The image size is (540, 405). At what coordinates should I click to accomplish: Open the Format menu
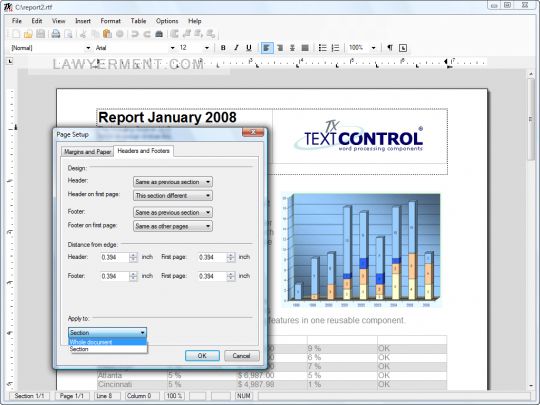coord(111,21)
